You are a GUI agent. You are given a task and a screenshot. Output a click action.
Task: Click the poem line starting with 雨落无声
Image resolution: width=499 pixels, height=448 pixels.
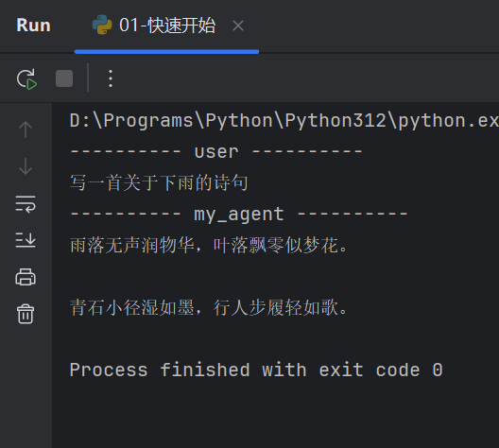209,246
